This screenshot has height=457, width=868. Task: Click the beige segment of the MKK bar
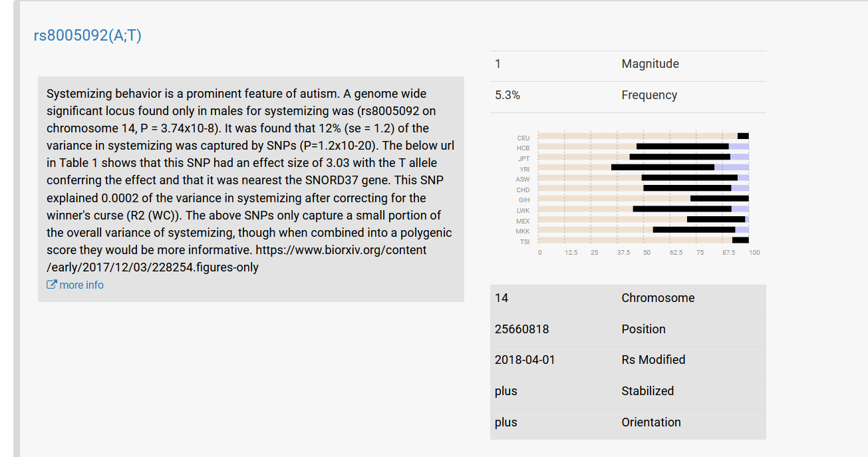pyautogui.click(x=595, y=229)
